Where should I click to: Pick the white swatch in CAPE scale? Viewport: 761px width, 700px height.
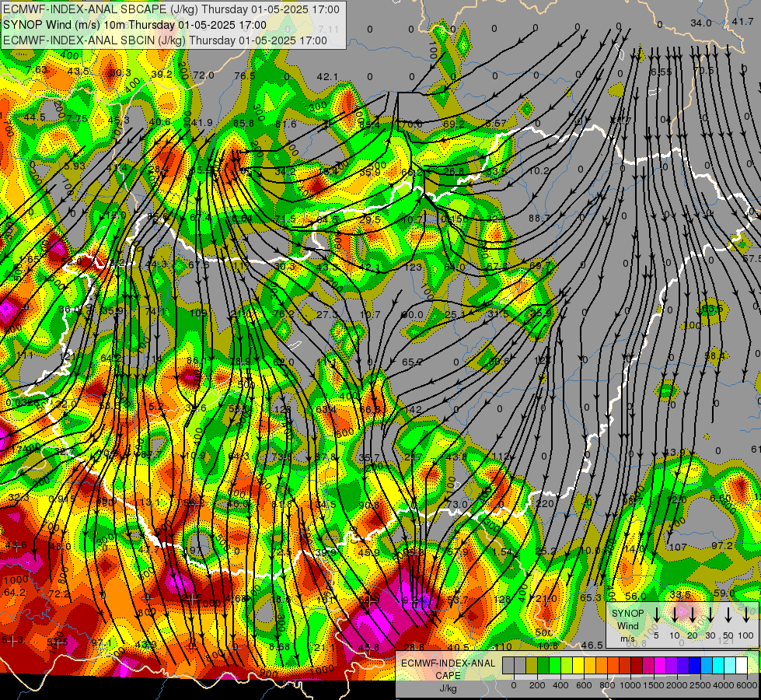click(x=742, y=665)
